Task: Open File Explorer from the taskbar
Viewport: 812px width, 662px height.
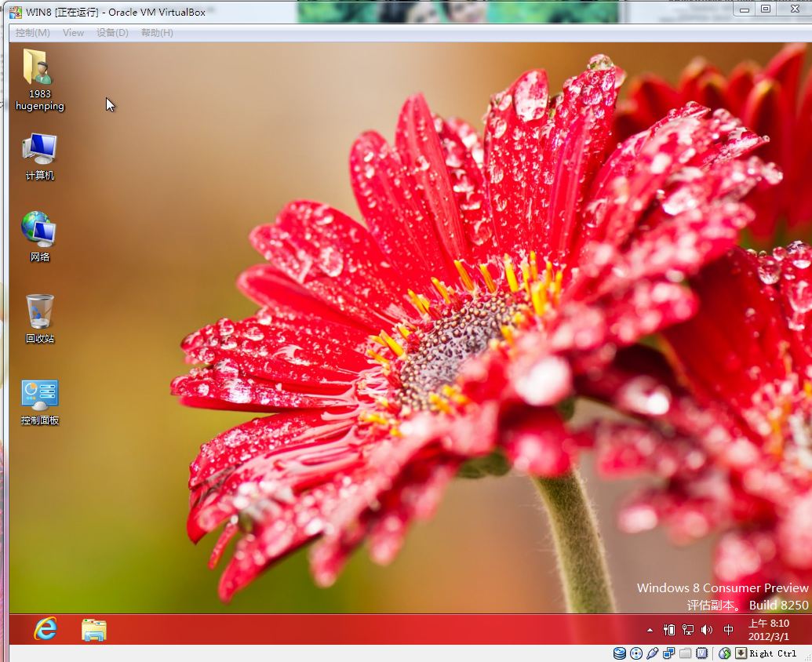Action: pyautogui.click(x=94, y=629)
